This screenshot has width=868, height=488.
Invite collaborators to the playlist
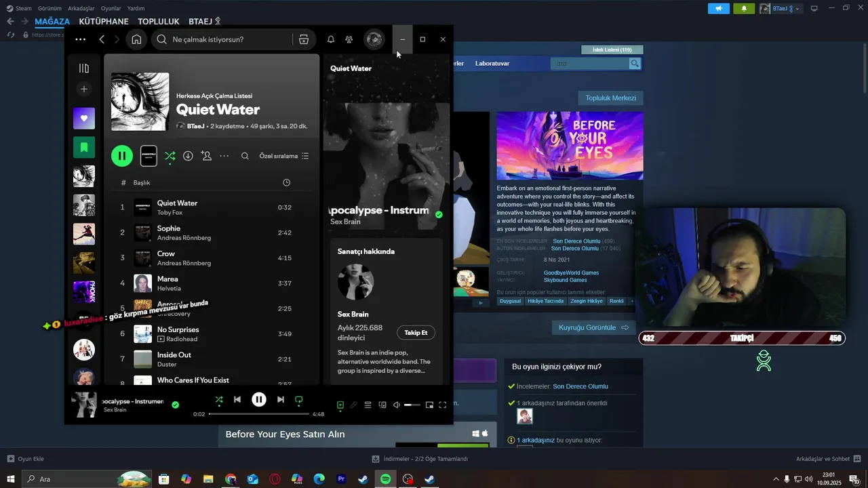click(x=206, y=156)
